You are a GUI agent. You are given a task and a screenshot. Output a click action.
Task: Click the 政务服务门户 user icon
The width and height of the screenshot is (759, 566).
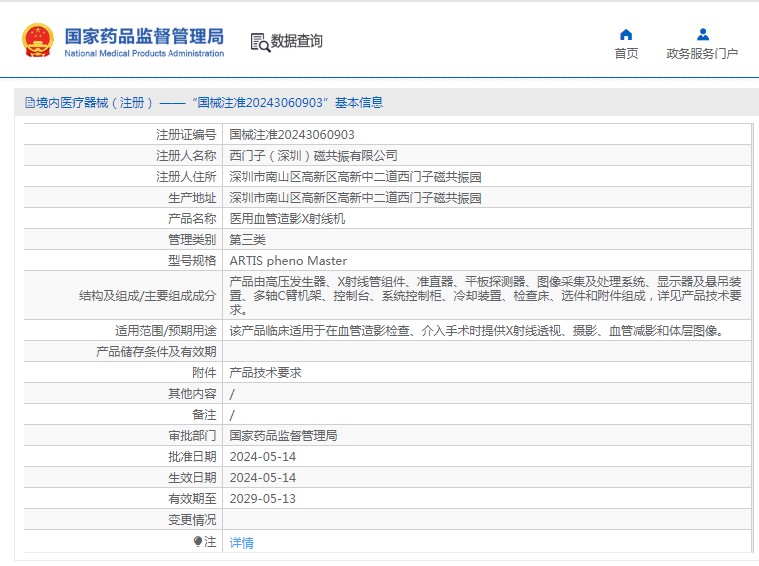(702, 34)
